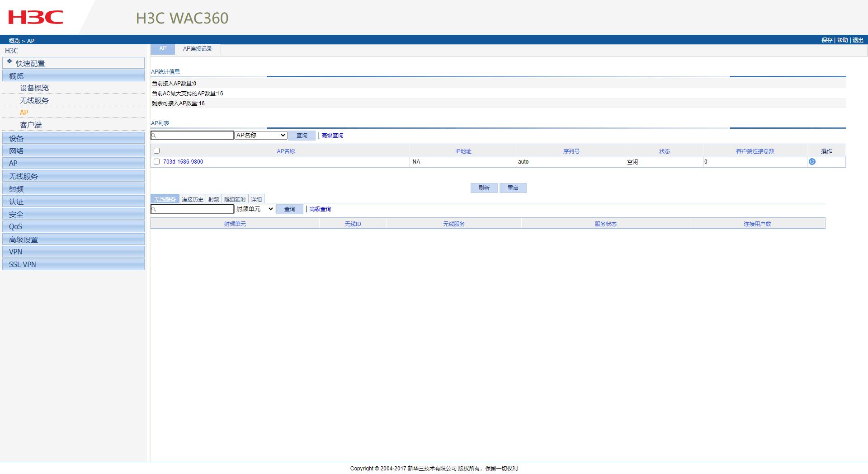Open 客户端 under 概览
868x474 pixels.
[x=31, y=125]
